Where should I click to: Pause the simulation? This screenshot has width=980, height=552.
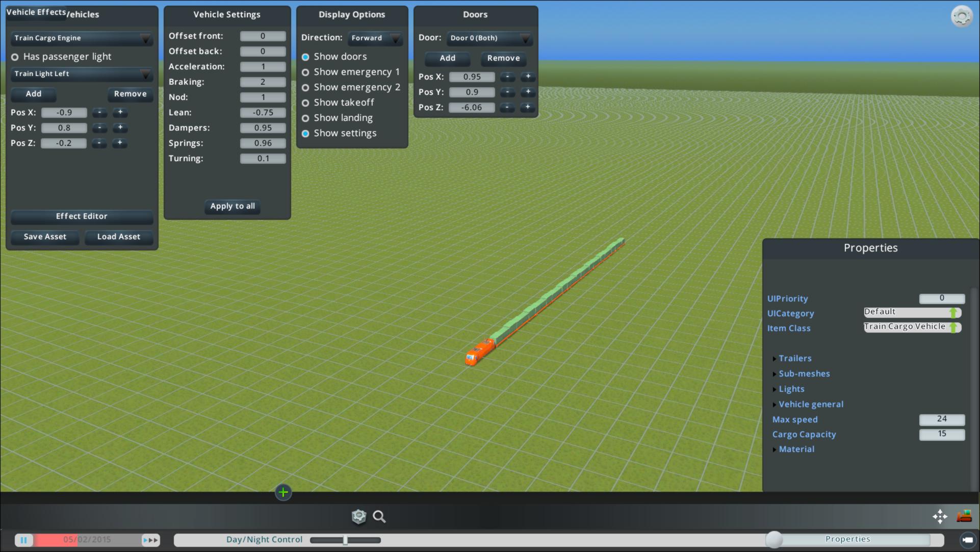(x=23, y=540)
